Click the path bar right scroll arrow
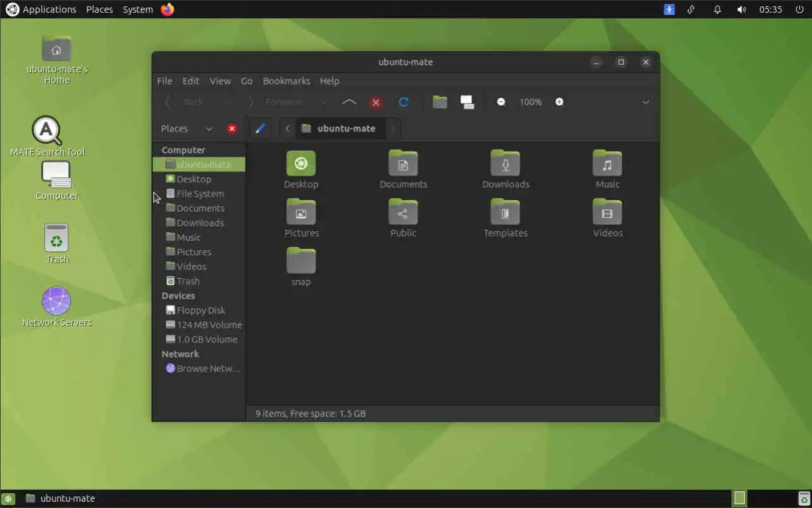Image resolution: width=812 pixels, height=508 pixels. (x=393, y=128)
